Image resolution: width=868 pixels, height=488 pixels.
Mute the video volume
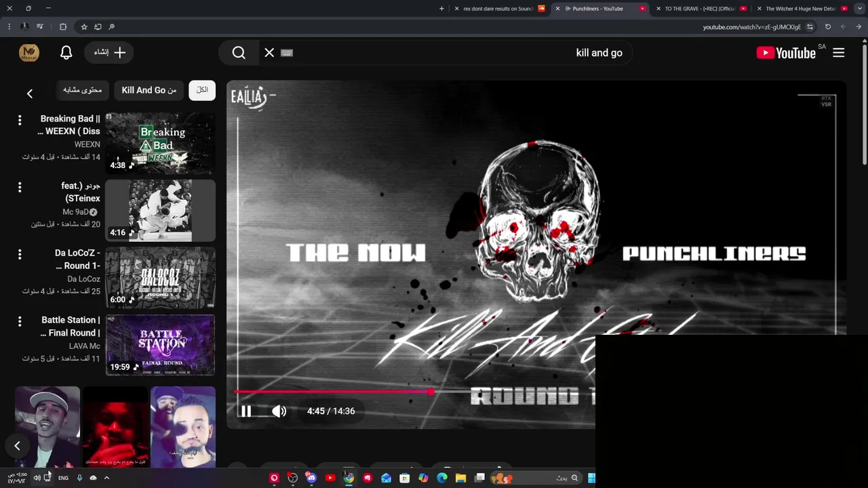coord(279,411)
